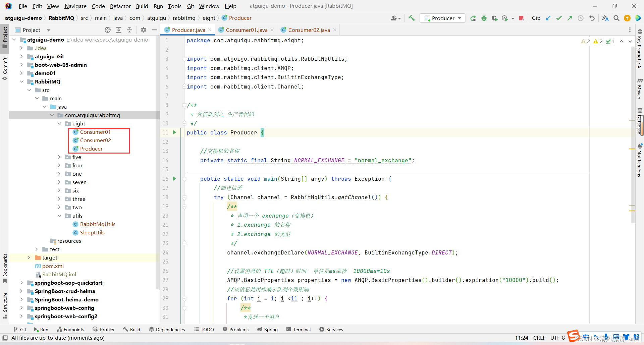Stop the running process red square
This screenshot has width=644, height=345.
(x=521, y=18)
